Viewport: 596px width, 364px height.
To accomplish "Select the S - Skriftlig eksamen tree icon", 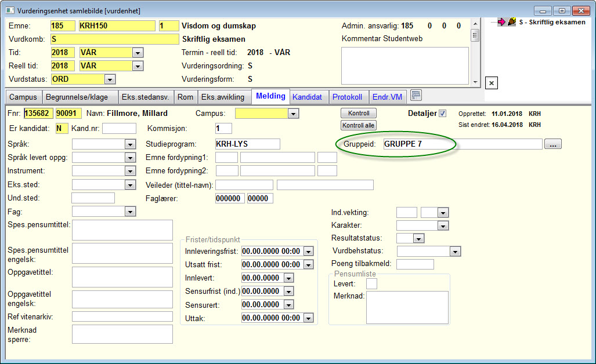I will 512,22.
